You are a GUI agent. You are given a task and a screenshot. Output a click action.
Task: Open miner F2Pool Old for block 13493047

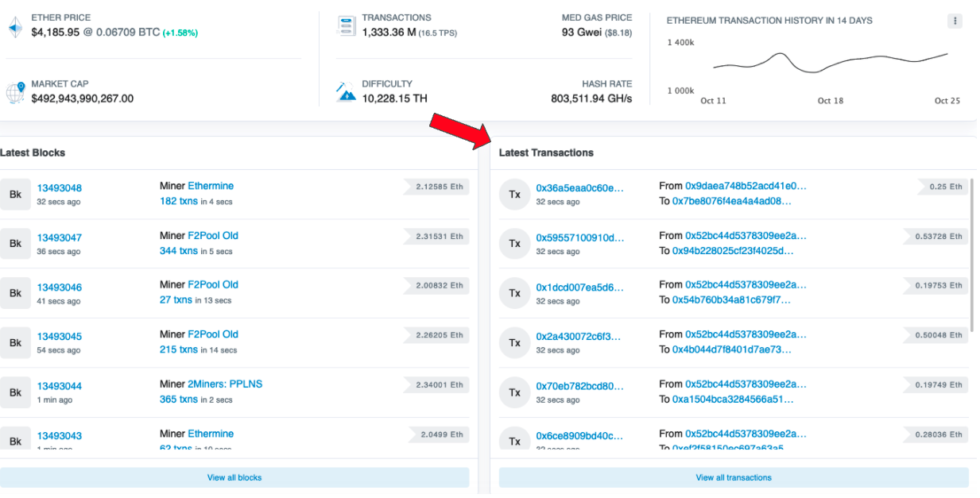pos(213,235)
